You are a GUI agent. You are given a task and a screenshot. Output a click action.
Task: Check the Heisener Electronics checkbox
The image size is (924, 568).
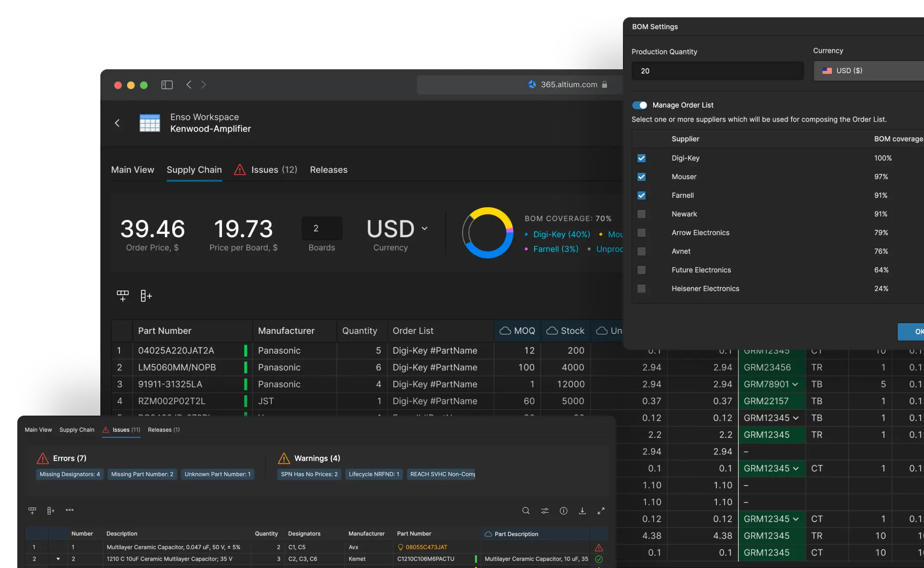[x=642, y=289]
